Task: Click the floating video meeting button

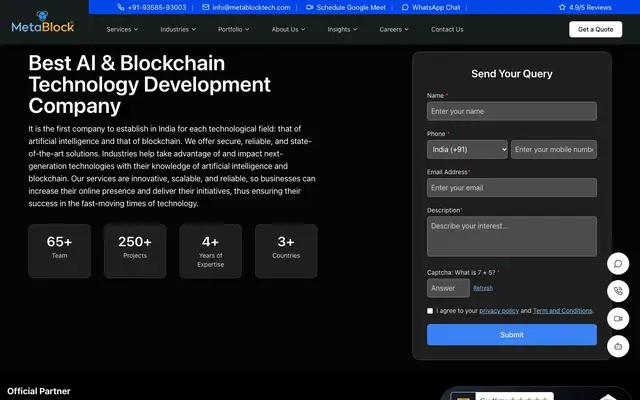Action: click(x=618, y=319)
